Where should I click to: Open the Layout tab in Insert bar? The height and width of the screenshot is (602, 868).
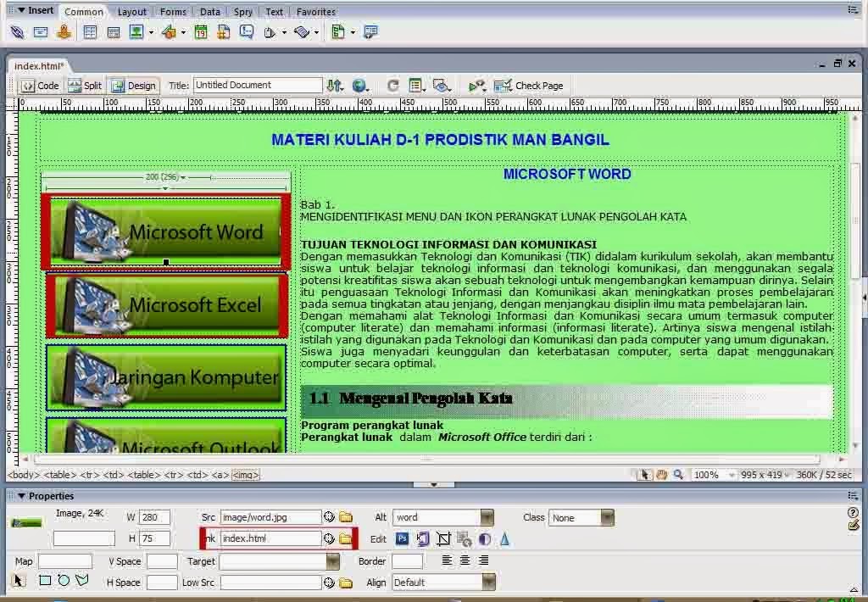pos(131,12)
